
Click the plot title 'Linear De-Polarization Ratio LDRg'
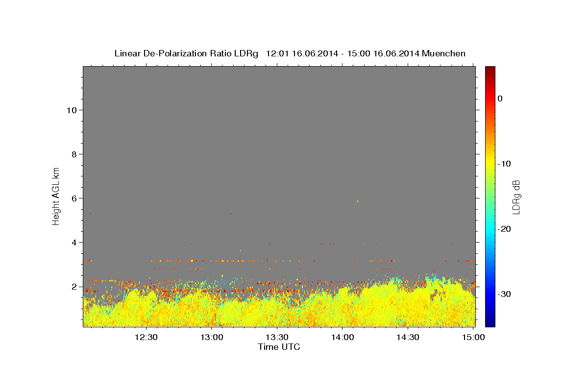point(186,53)
